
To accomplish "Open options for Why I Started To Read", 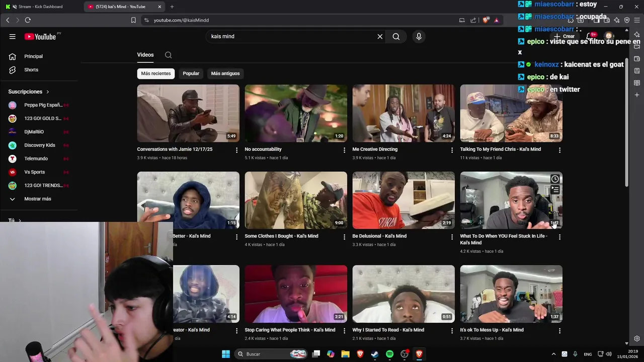I will (x=452, y=331).
